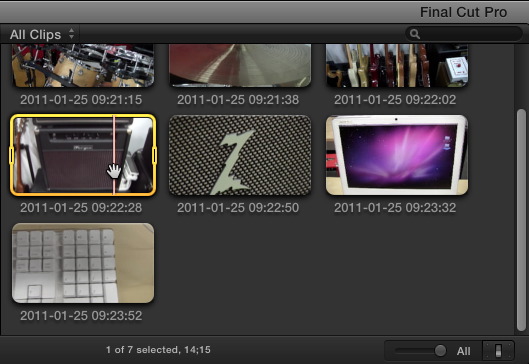
Task: Click the clip name 2011-01-25 09:21:15
Action: (x=81, y=100)
